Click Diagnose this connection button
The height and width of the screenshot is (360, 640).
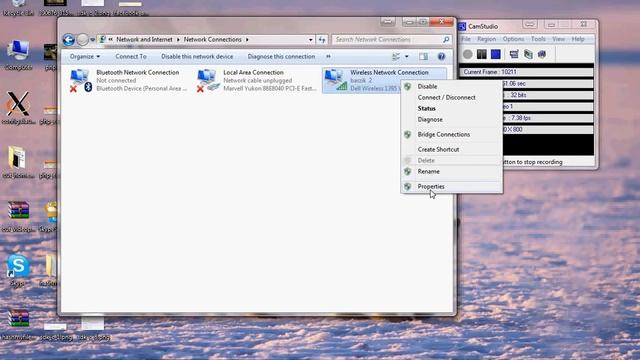pos(281,56)
